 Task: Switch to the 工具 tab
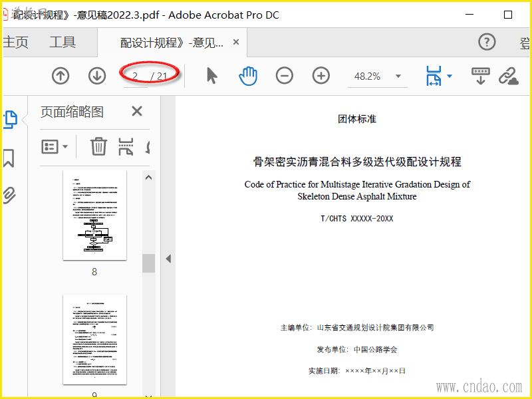click(x=63, y=43)
